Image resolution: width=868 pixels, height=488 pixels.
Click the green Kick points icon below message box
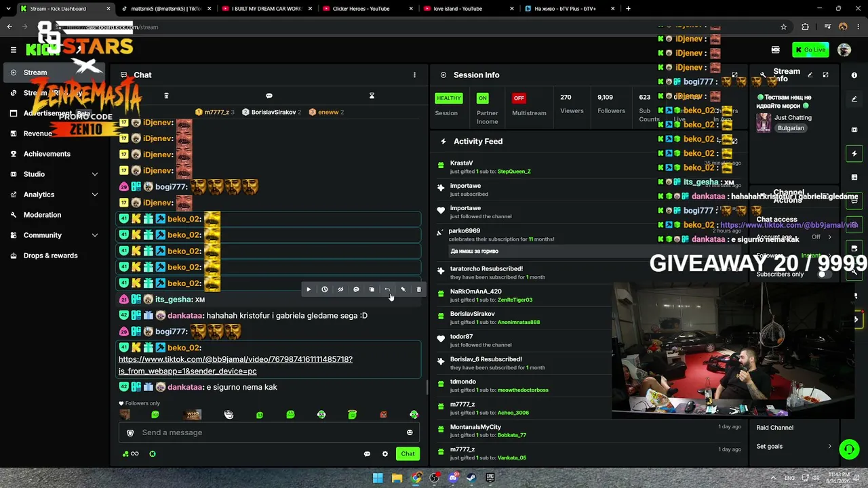click(x=153, y=454)
